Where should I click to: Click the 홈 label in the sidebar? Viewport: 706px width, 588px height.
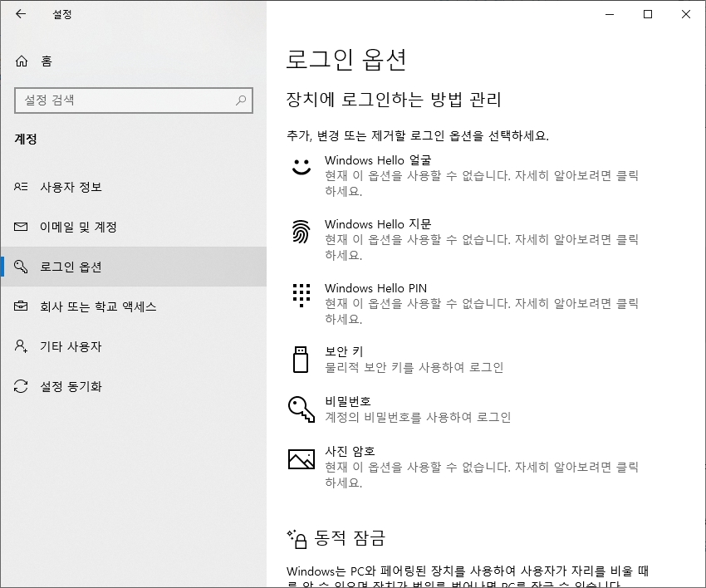(47, 61)
